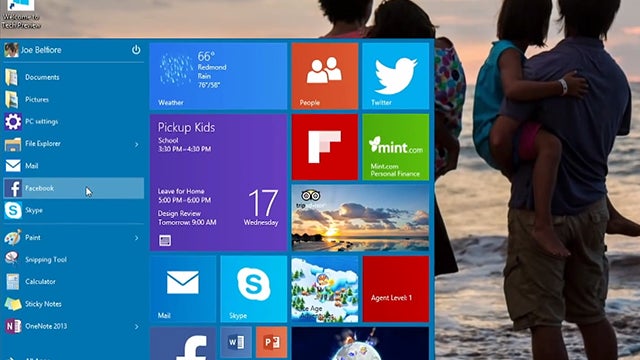This screenshot has width=640, height=360.
Task: Expand OneNote 2013 jump list arrow
Action: click(136, 326)
